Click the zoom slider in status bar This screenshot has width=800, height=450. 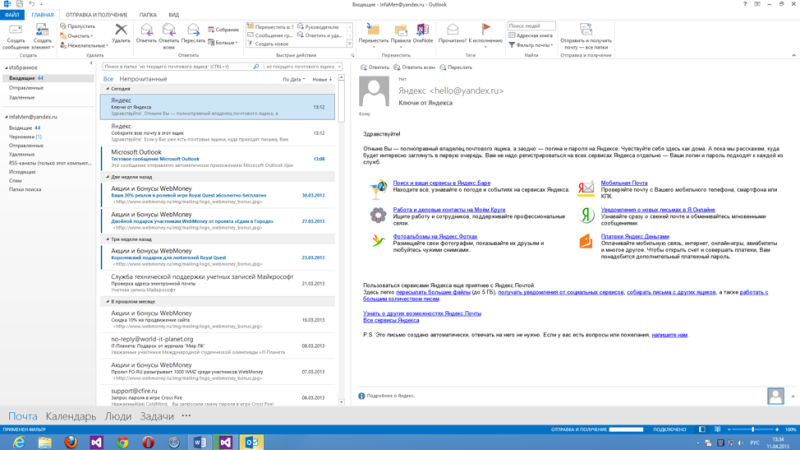(x=751, y=428)
